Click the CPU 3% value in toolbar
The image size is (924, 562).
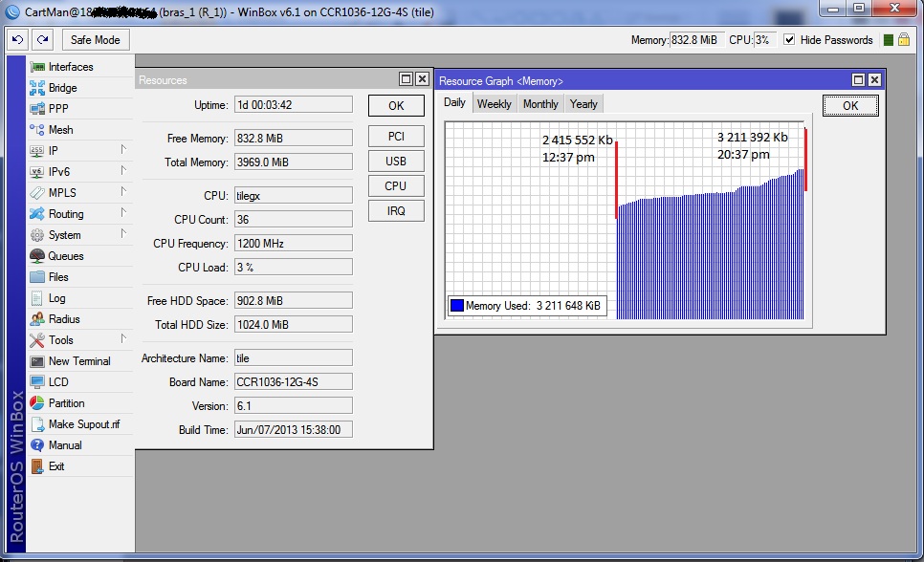coord(765,40)
